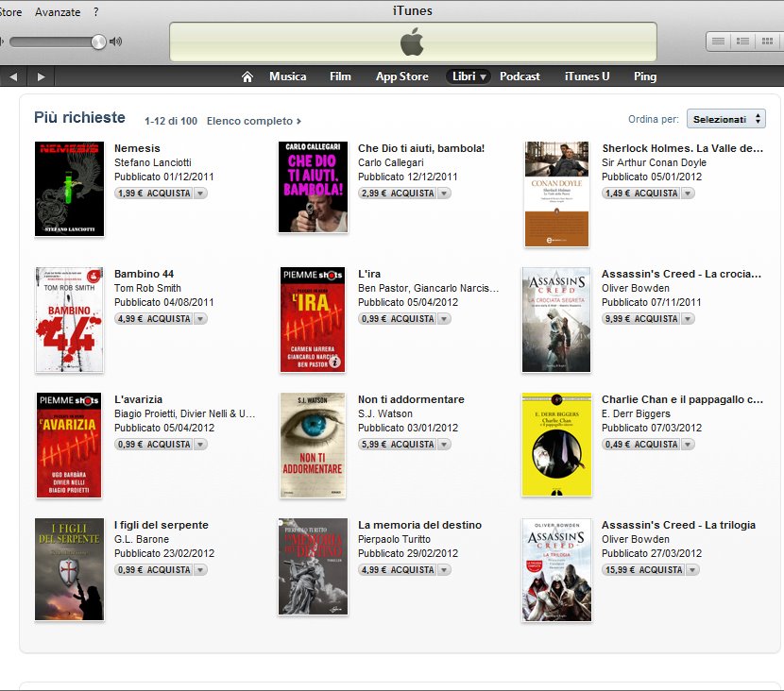Open the Avanzate menu
Image resolution: width=784 pixels, height=691 pixels.
click(x=58, y=12)
